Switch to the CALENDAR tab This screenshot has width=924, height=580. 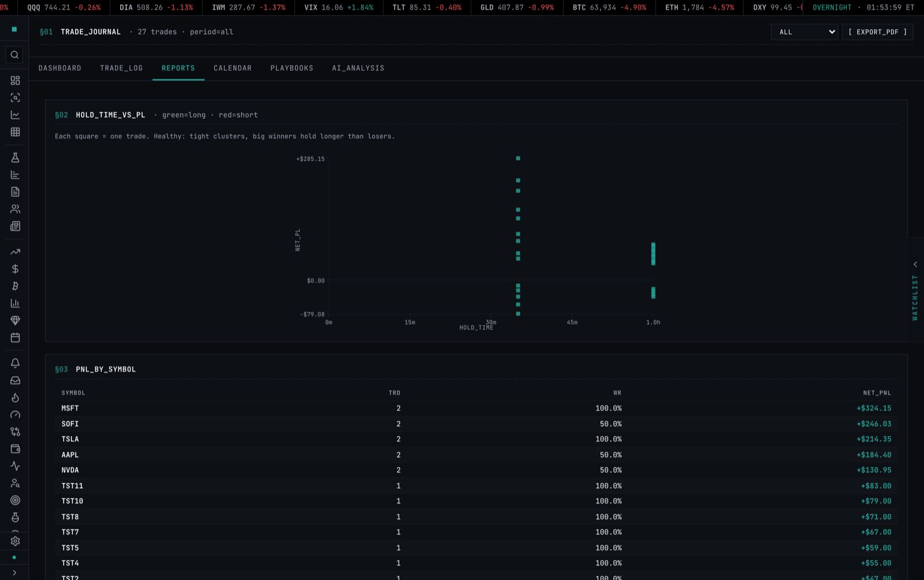click(233, 68)
